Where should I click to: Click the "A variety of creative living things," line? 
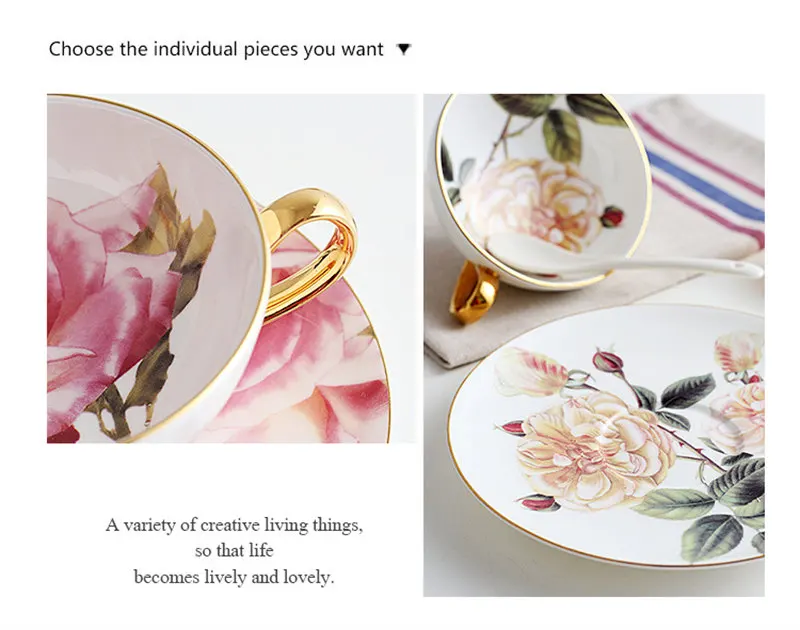click(234, 524)
